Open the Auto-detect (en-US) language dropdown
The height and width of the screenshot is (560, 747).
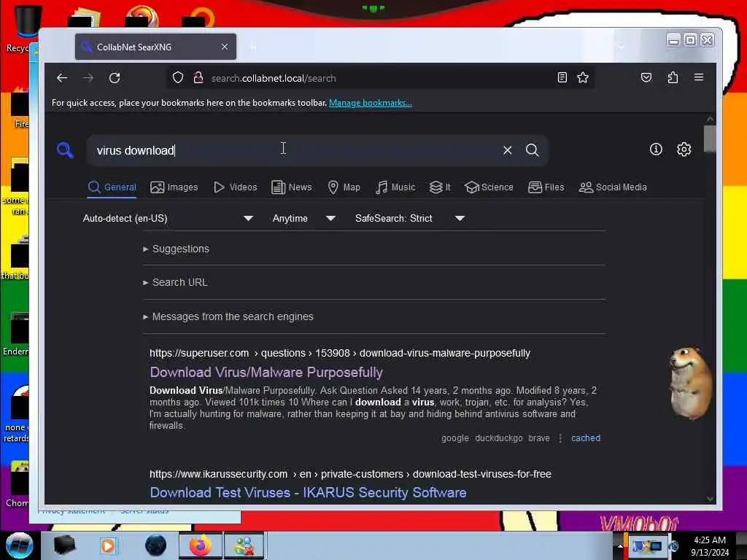pyautogui.click(x=169, y=218)
